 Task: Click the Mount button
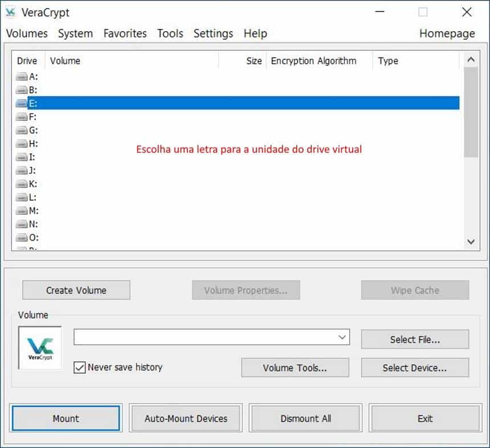coord(66,418)
